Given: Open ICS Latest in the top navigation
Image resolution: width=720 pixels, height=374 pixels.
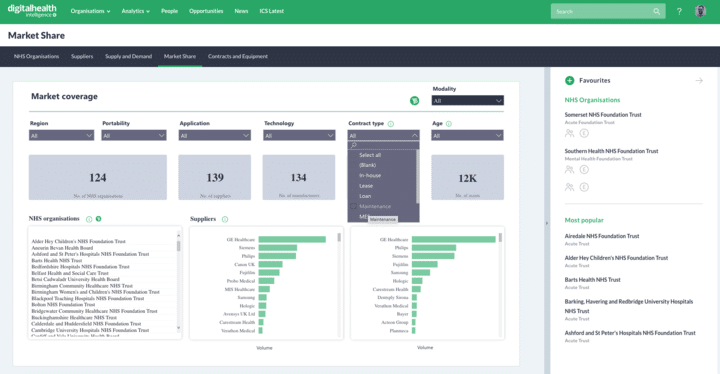Looking at the screenshot, I should click(x=272, y=11).
